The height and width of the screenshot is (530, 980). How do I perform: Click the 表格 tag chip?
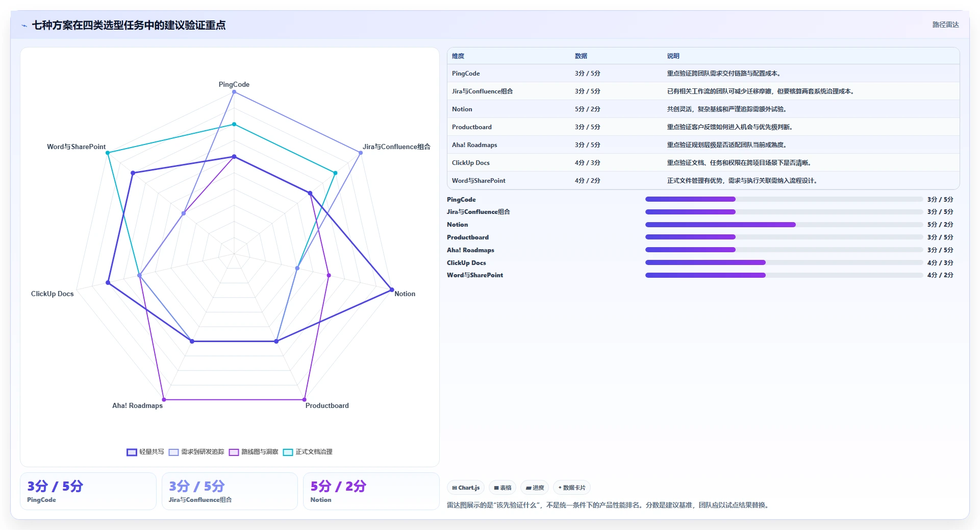pos(502,488)
